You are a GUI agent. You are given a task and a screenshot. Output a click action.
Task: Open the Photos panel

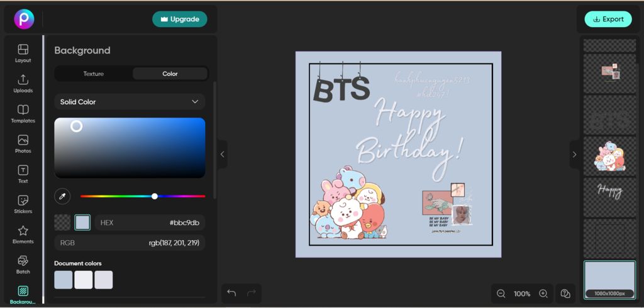(23, 144)
